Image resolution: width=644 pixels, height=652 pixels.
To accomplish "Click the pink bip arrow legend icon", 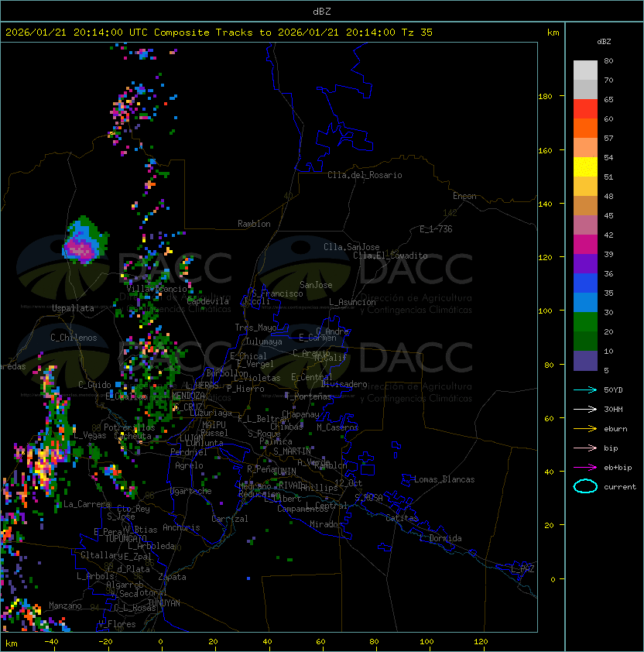I will tap(585, 448).
